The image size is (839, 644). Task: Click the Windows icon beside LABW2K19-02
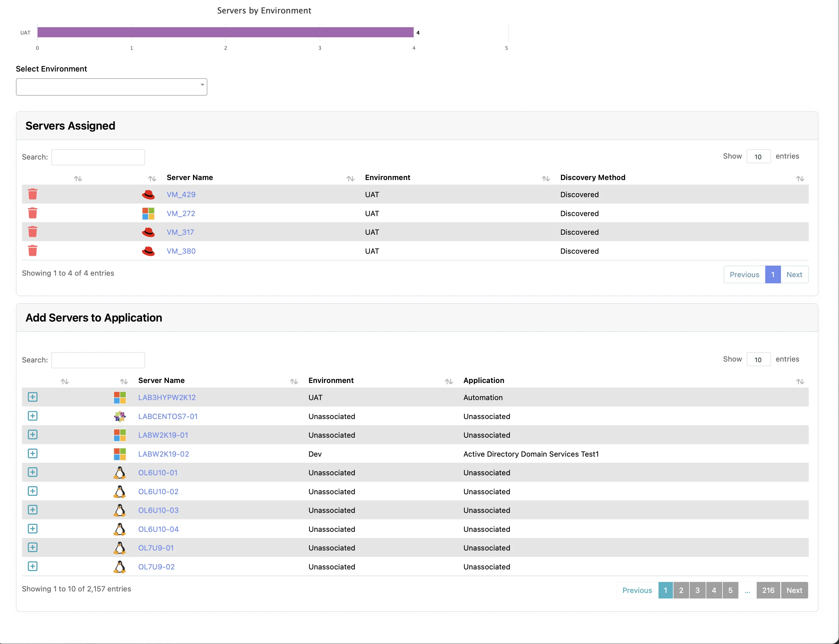coord(120,454)
